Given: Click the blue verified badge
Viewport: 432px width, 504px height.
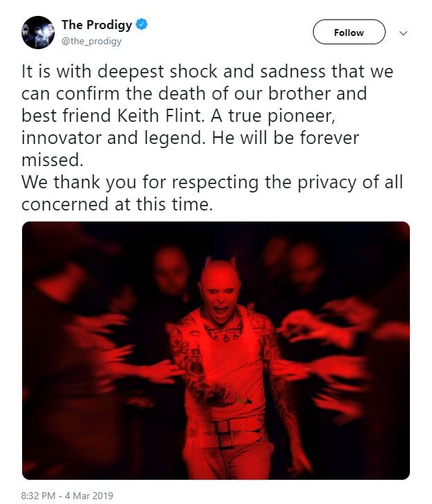Looking at the screenshot, I should [x=141, y=24].
